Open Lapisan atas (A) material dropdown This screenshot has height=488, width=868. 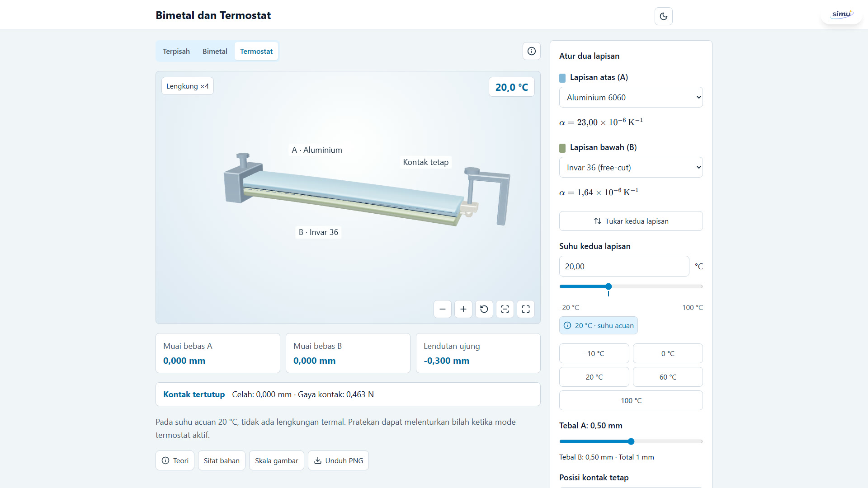[x=631, y=97]
